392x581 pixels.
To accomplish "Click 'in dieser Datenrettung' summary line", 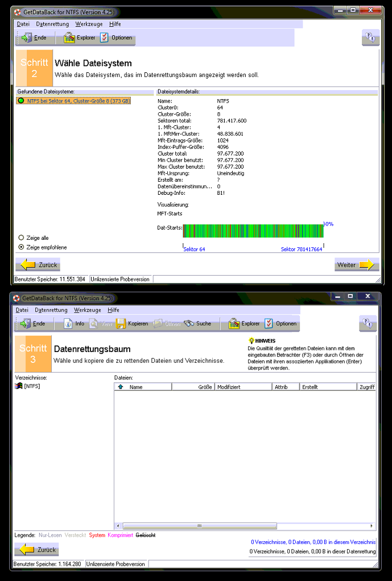I will tap(312, 551).
